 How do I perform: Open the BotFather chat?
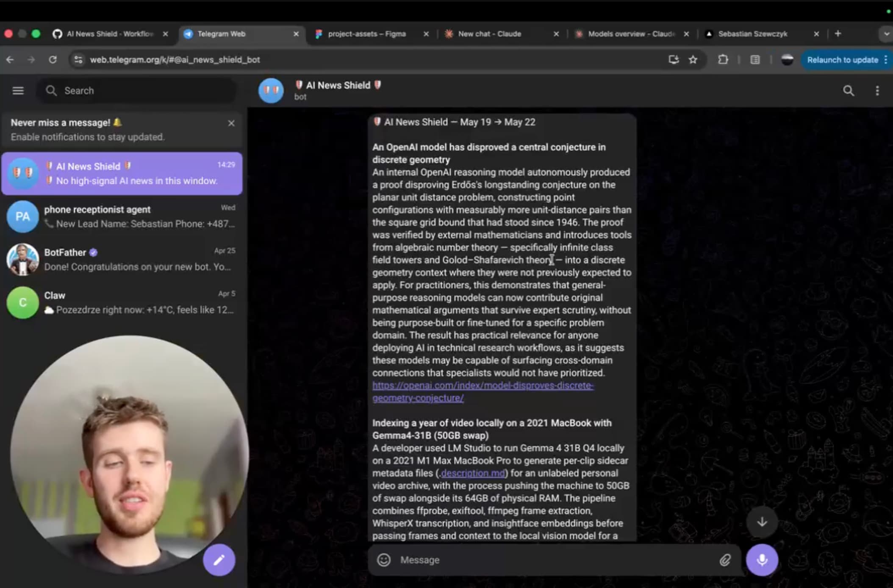(x=122, y=260)
